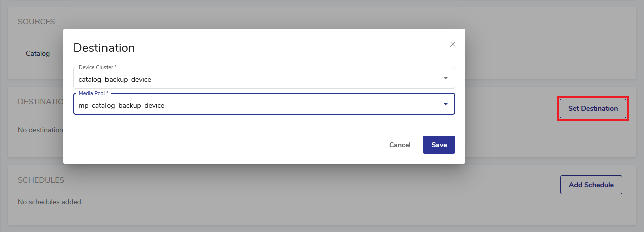Click the No destination message text
This screenshot has height=232, width=644.
40,130
